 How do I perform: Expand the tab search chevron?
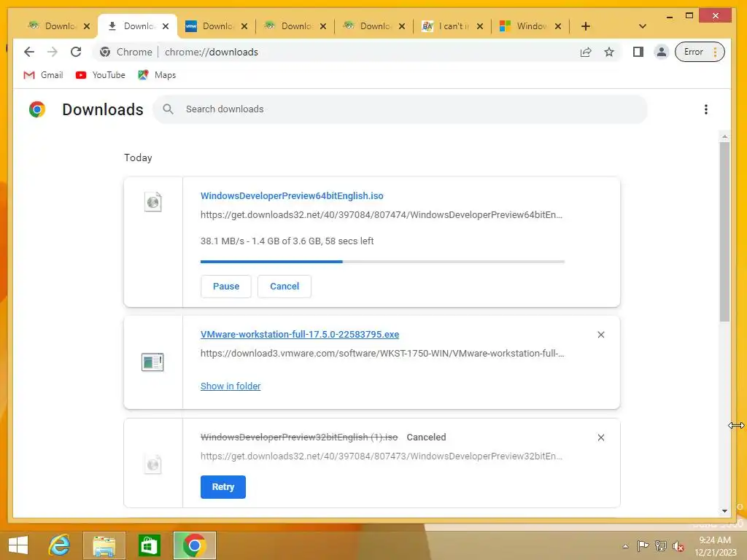click(642, 26)
